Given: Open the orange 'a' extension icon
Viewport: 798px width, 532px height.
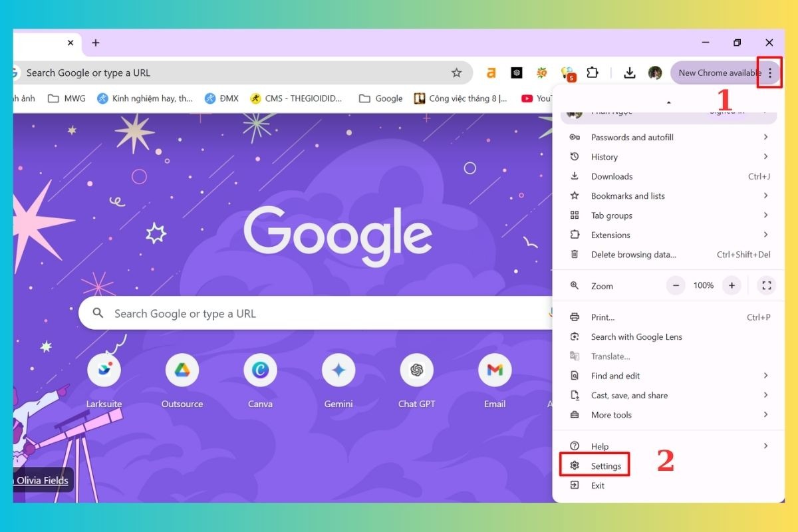Looking at the screenshot, I should click(491, 73).
